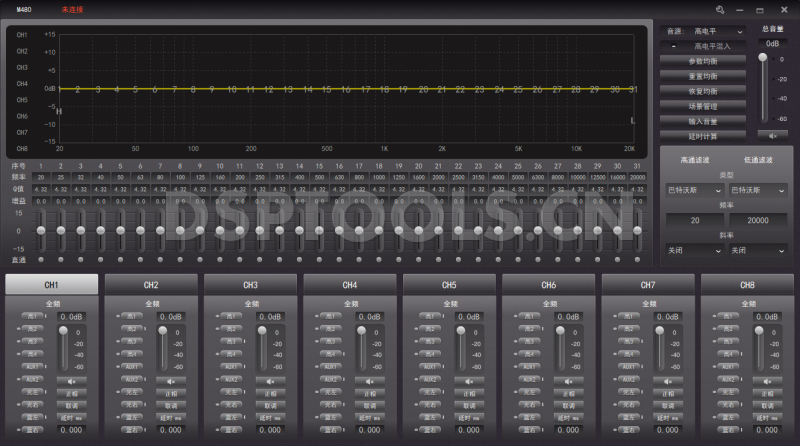Mute the CH7 output channel
The image size is (800, 446).
(x=668, y=381)
